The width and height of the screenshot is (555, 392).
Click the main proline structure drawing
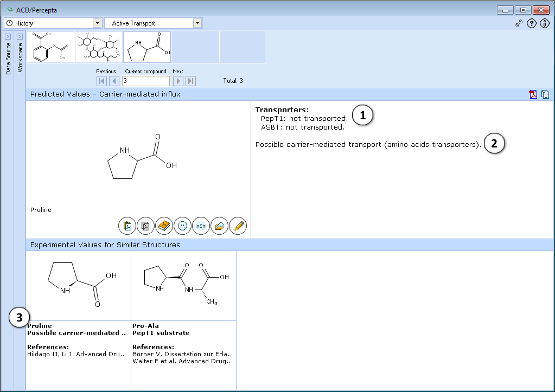pyautogui.click(x=142, y=157)
